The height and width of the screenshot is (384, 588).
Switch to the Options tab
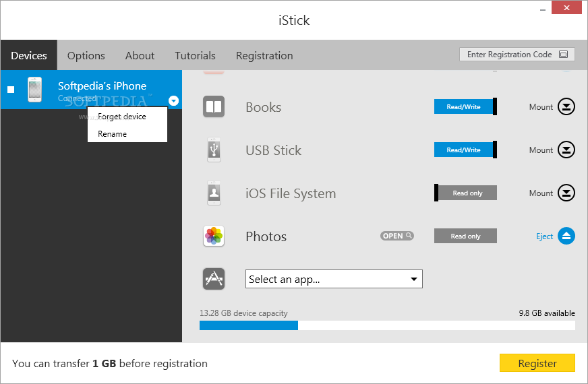pos(86,55)
